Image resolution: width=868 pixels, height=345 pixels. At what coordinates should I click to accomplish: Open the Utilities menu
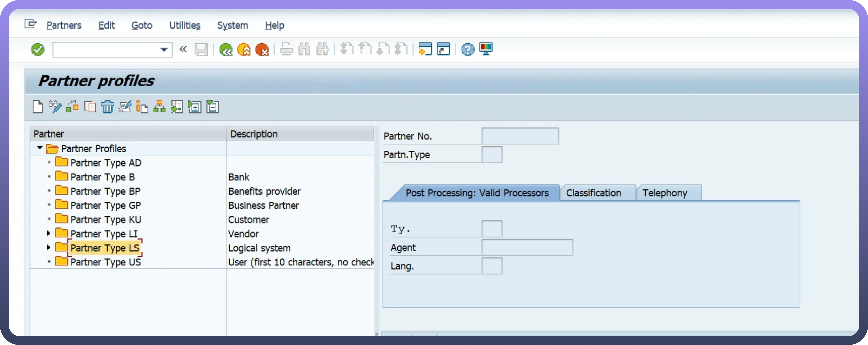184,25
